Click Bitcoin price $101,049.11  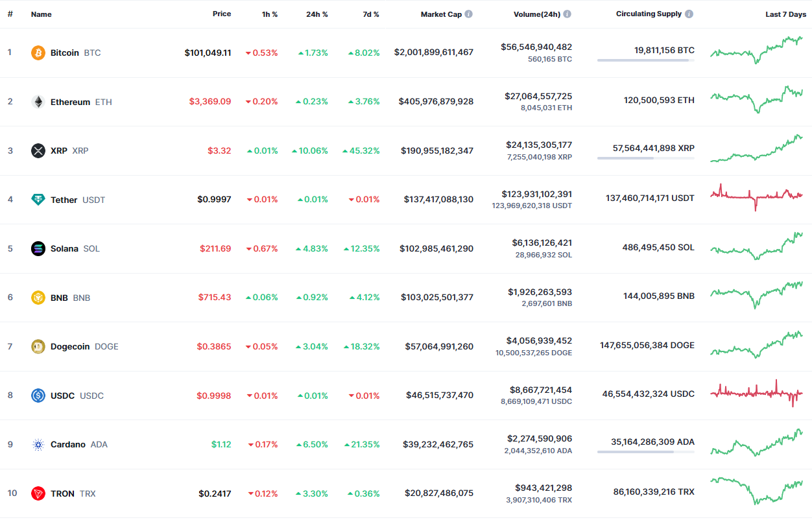coord(208,53)
